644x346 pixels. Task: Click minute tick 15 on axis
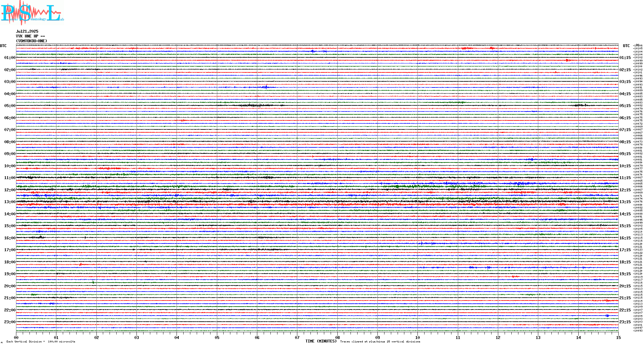pos(618,337)
